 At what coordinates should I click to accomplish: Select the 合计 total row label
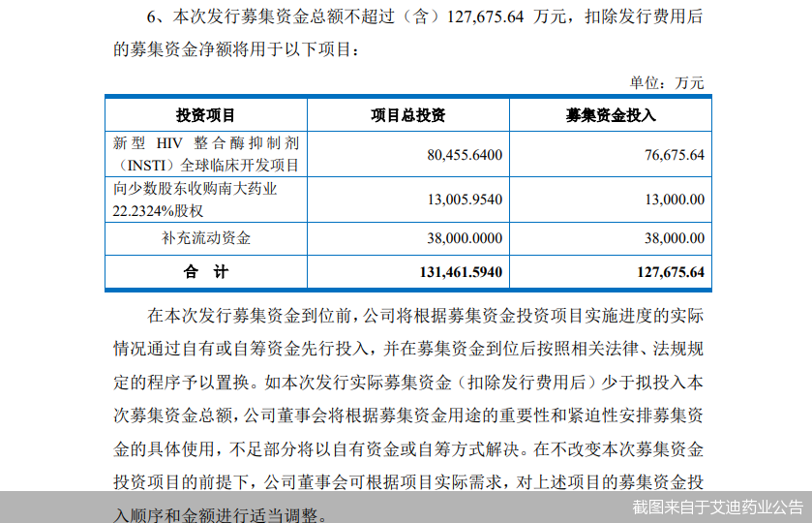point(205,272)
